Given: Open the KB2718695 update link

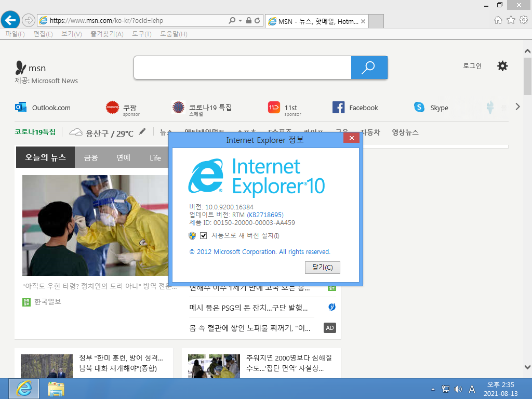Looking at the screenshot, I should (265, 215).
